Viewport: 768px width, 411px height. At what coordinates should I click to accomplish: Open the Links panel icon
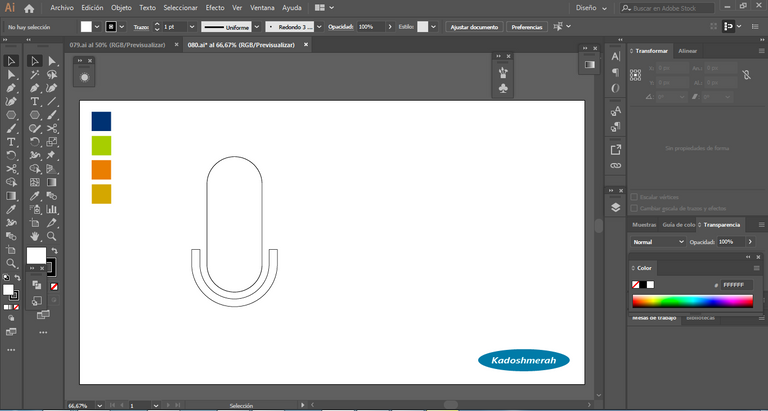pos(616,166)
